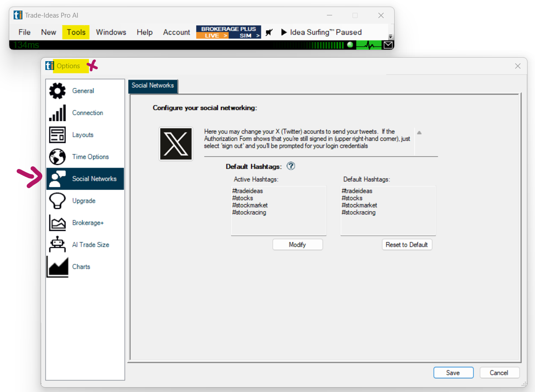Screen dimensions: 535x392
Task: Click the Time Options globe icon
Action: tap(57, 157)
